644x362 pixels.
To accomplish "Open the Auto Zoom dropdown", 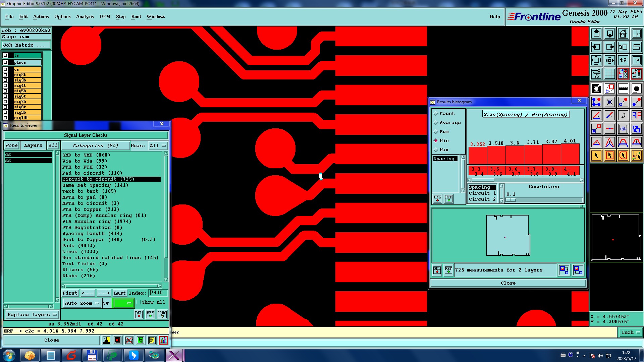I will (x=82, y=303).
